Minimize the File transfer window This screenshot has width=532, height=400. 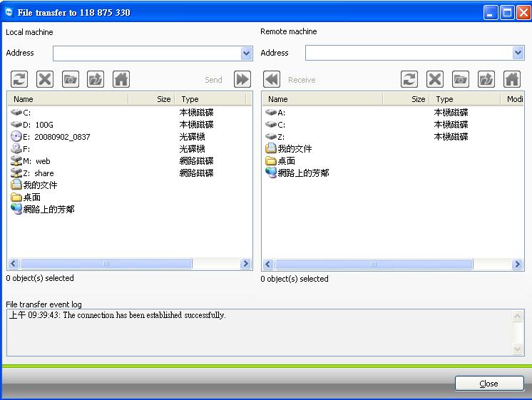pos(490,13)
